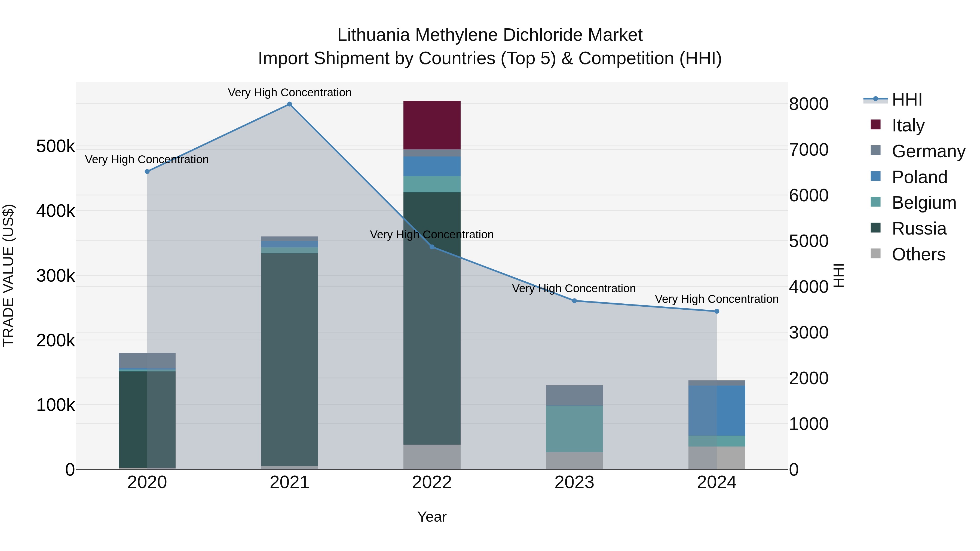Click the Italy maroon color swatch
The image size is (980, 551).
pyautogui.click(x=875, y=124)
